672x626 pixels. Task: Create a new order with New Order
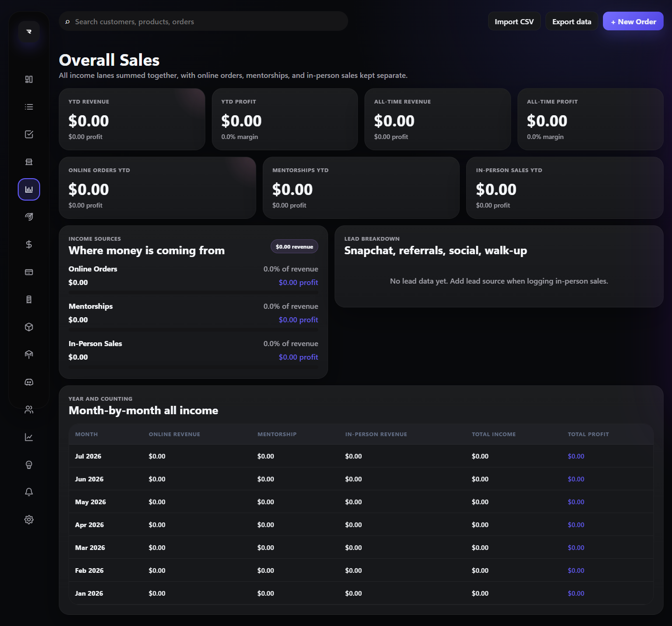coord(633,21)
